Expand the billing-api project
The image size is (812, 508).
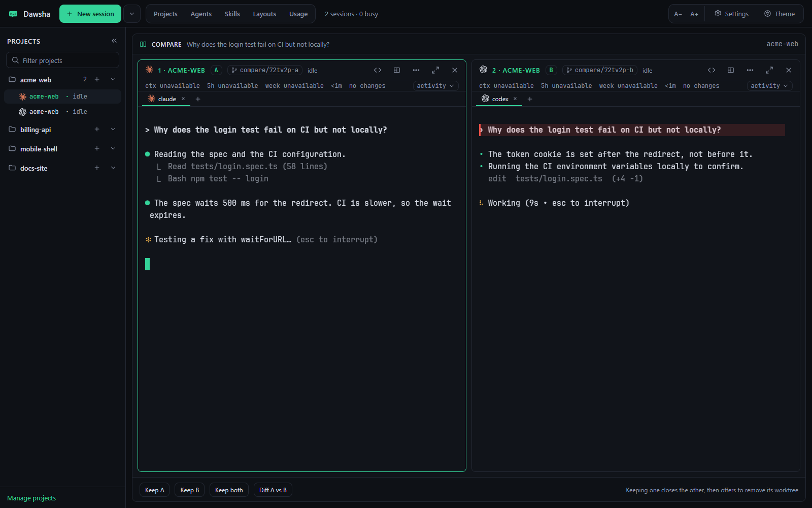(x=113, y=129)
